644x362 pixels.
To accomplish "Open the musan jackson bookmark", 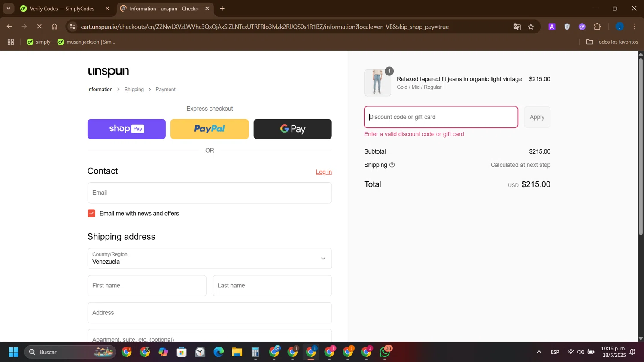I will click(87, 42).
